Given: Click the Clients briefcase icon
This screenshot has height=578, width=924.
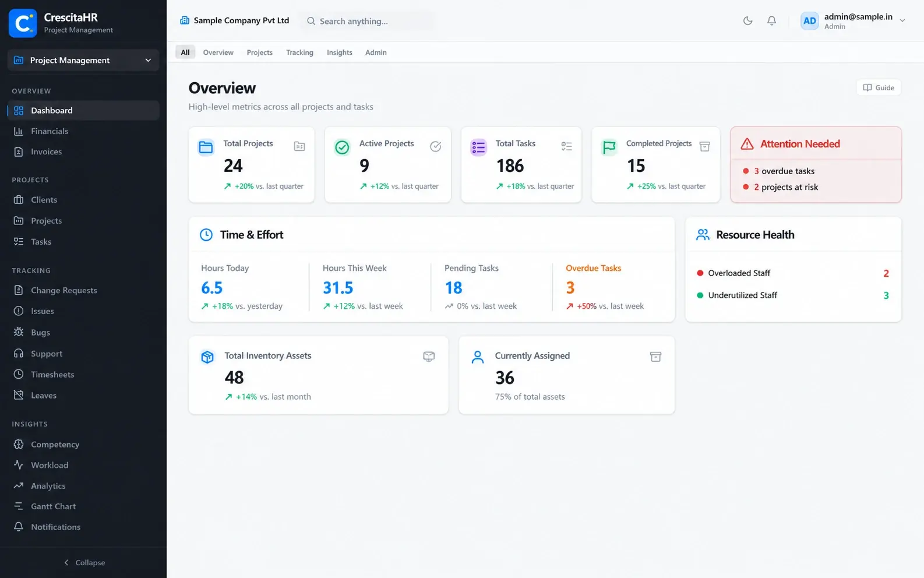Looking at the screenshot, I should pyautogui.click(x=19, y=200).
